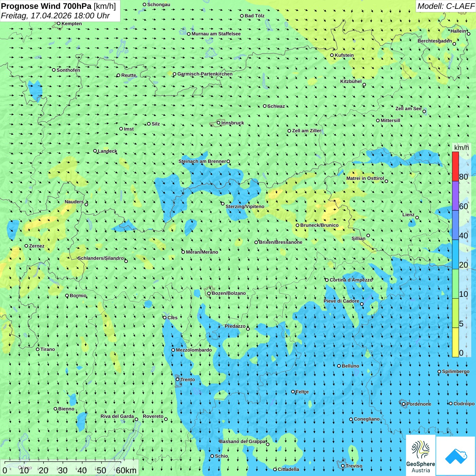The height and width of the screenshot is (476, 476).
Task: Click the date 'Freitag, 17.04.2026 18:00 Uhr'
Action: tap(55, 16)
